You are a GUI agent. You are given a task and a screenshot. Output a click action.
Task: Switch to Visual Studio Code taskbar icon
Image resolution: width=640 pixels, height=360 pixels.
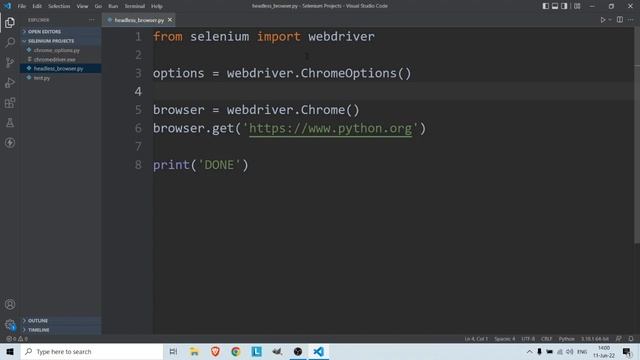(x=318, y=351)
